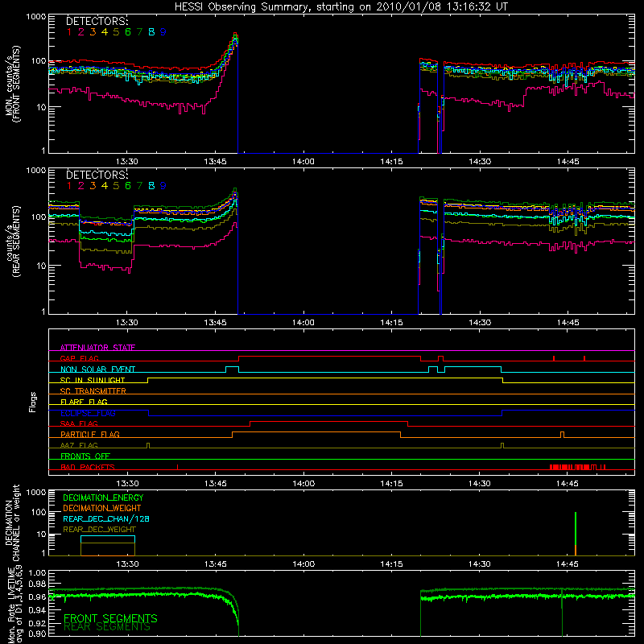The image size is (644, 644).
Task: Select orange detector 3 in rear segments legend
Action: 93,186
